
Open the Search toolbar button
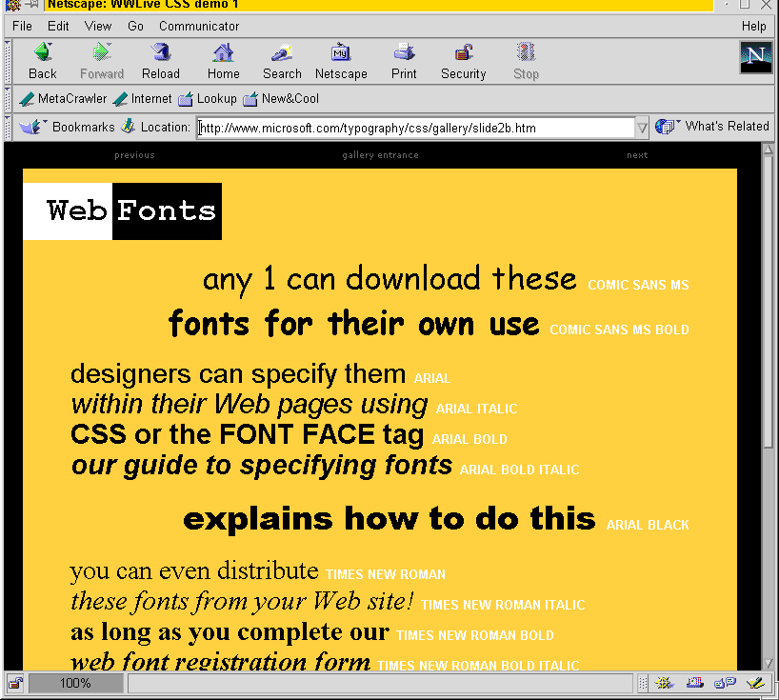(x=282, y=61)
